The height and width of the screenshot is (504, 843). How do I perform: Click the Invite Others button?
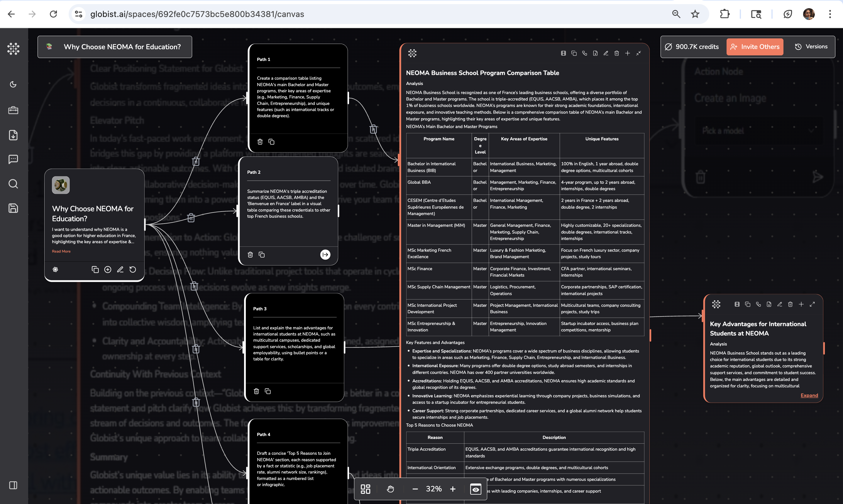click(755, 47)
